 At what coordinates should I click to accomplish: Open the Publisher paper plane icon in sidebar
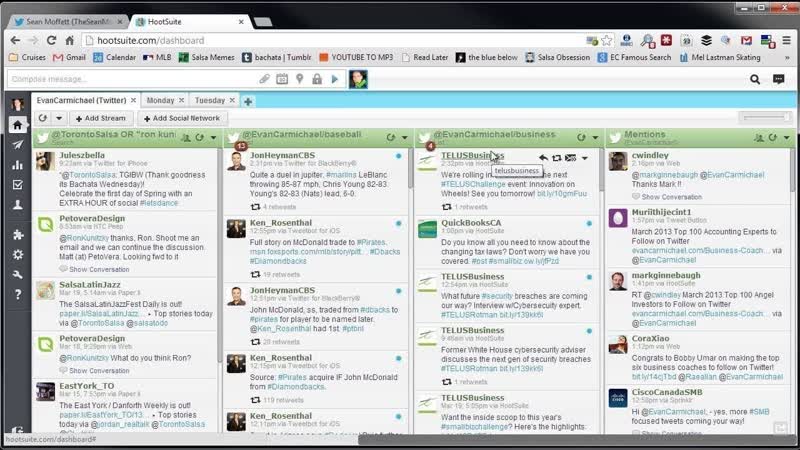[x=17, y=145]
